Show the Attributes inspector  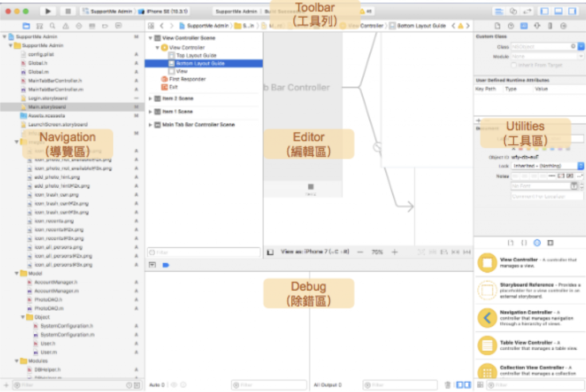[537, 26]
